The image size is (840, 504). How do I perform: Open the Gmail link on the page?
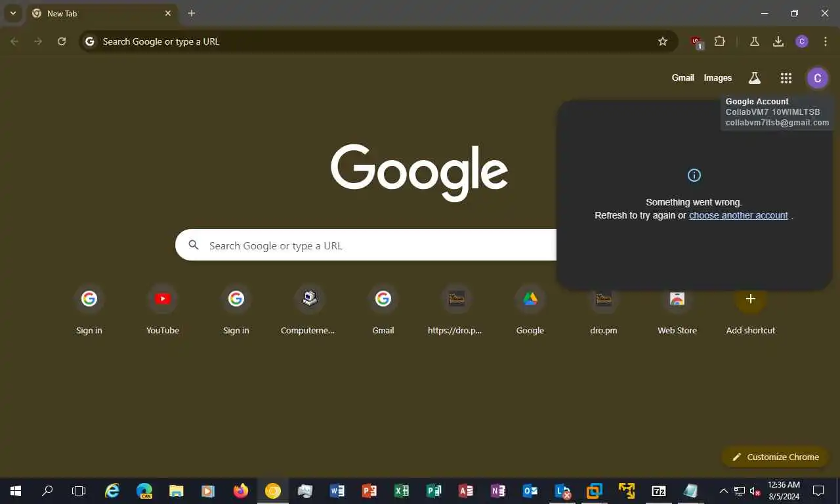[682, 77]
